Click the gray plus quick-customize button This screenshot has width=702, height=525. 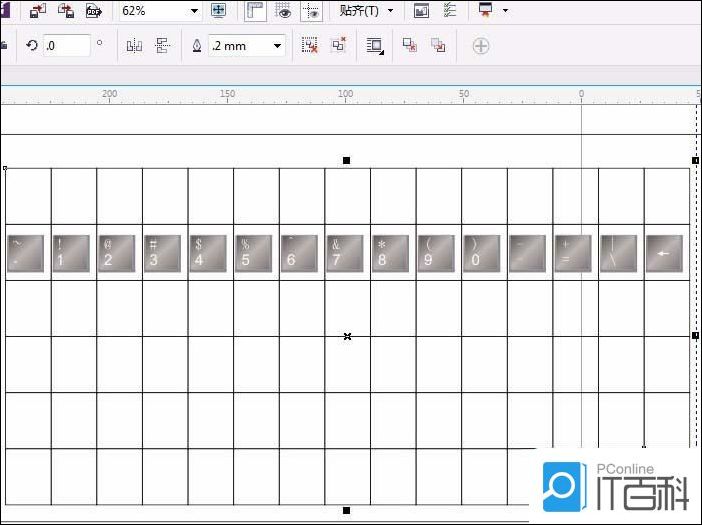pyautogui.click(x=481, y=46)
